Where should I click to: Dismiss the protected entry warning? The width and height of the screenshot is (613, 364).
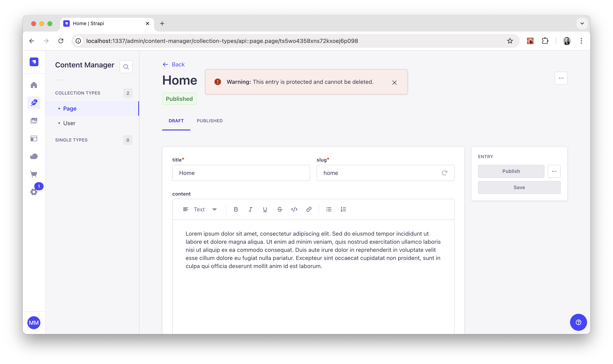[x=394, y=83]
